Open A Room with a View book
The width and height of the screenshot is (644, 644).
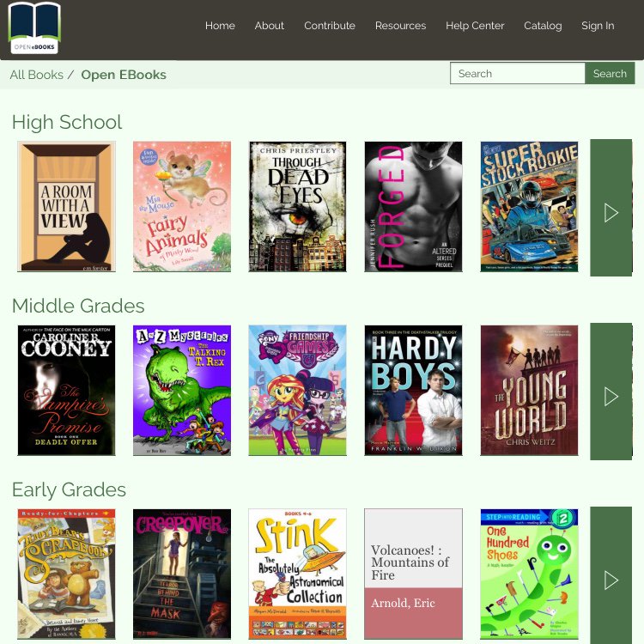click(66, 207)
